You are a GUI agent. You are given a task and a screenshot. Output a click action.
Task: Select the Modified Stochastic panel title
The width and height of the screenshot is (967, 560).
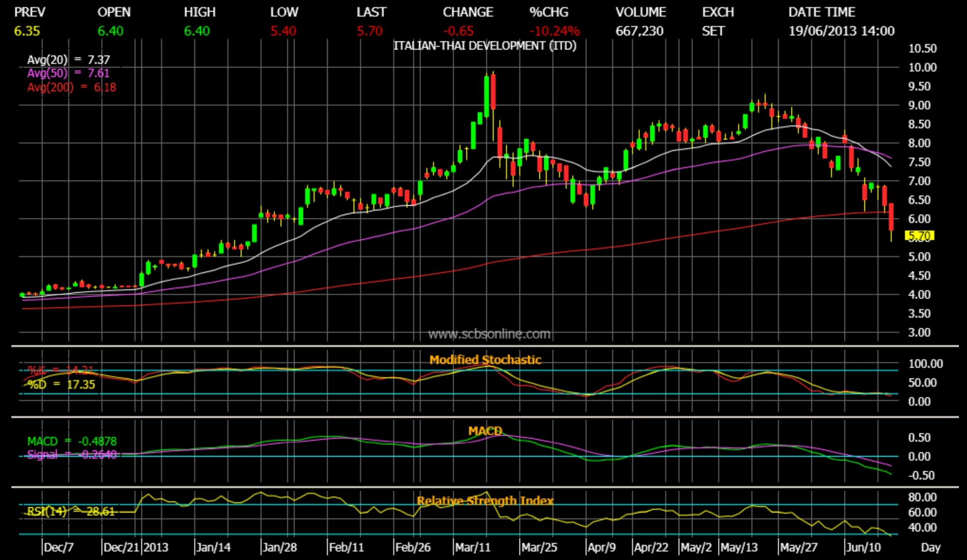click(x=485, y=360)
